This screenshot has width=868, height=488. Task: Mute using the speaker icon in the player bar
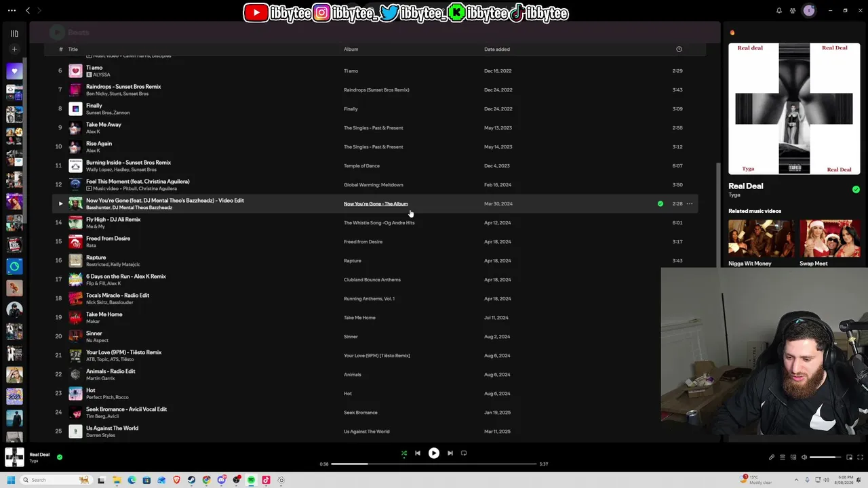[804, 457]
